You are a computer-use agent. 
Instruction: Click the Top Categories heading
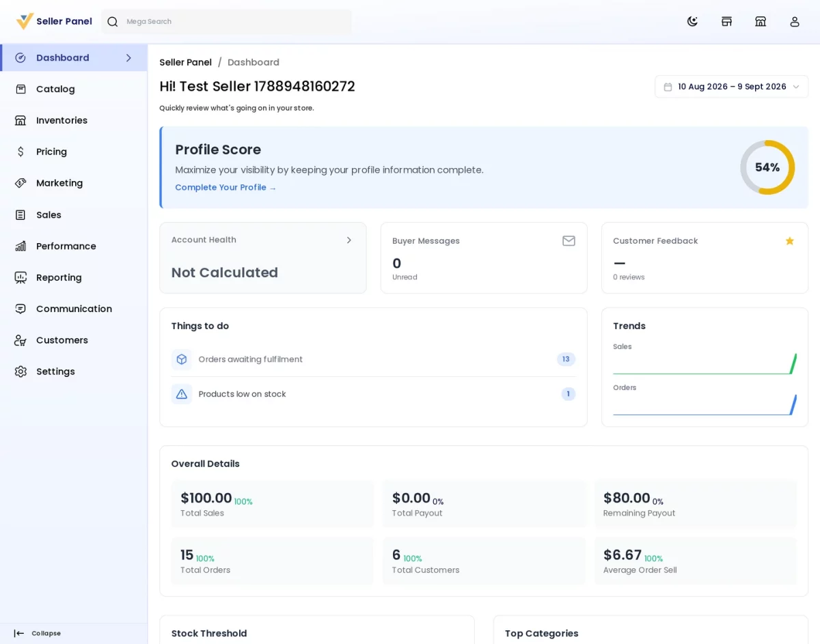coord(541,633)
